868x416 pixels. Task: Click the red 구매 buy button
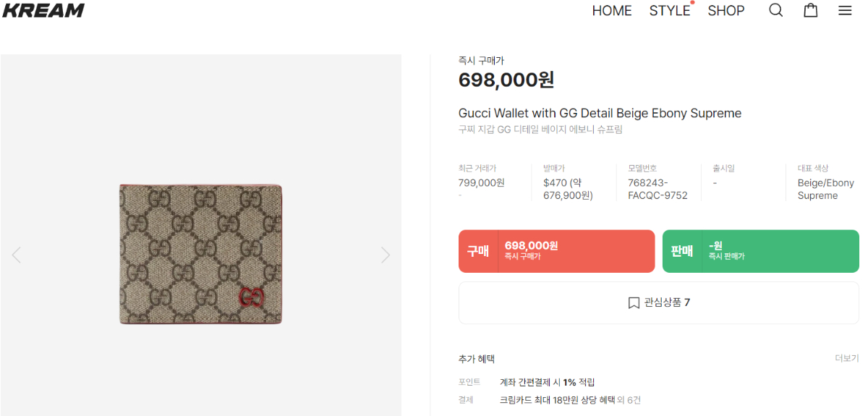556,251
